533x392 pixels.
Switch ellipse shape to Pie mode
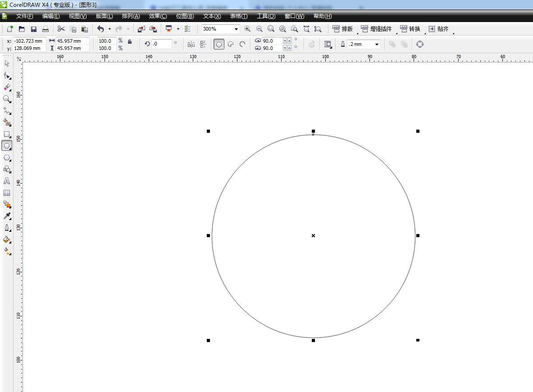coord(231,44)
